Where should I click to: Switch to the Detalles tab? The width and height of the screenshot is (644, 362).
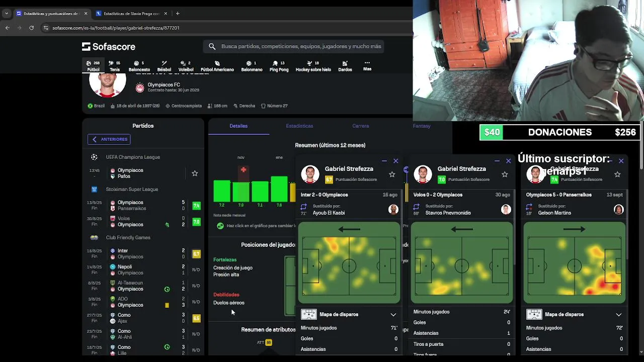click(238, 126)
